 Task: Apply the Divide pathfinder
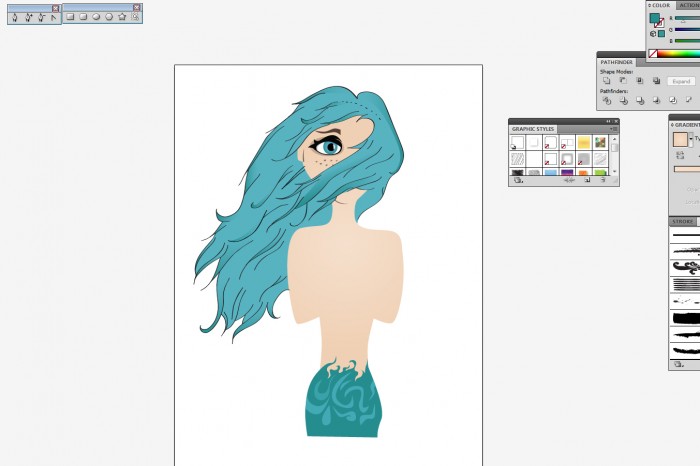(x=607, y=100)
